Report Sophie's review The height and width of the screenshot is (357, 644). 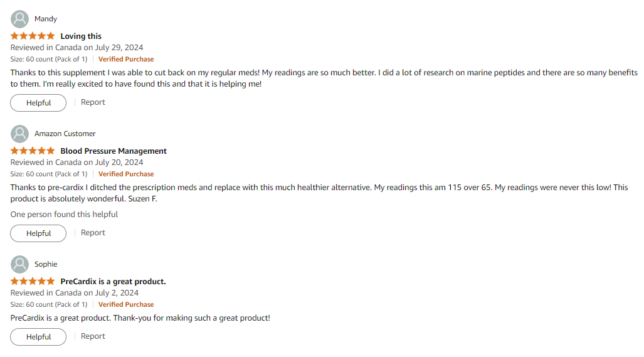[93, 336]
